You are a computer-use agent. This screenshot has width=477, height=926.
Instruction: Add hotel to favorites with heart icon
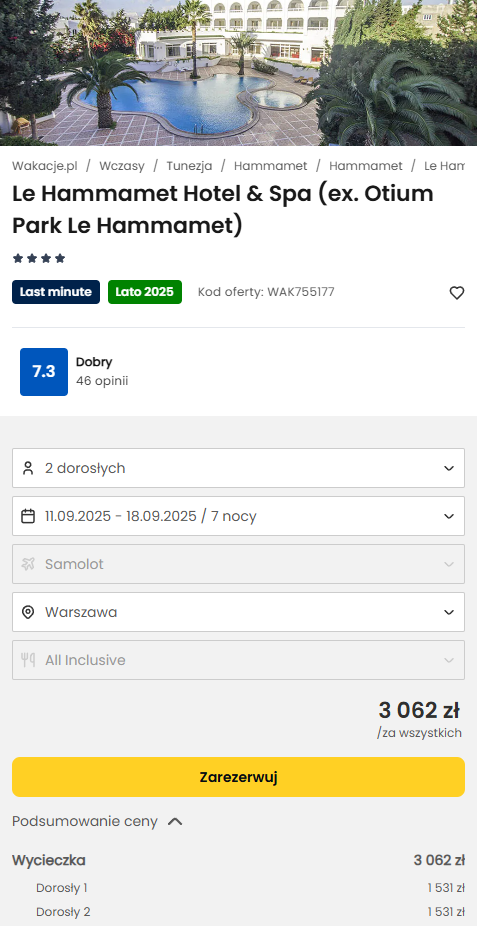457,293
